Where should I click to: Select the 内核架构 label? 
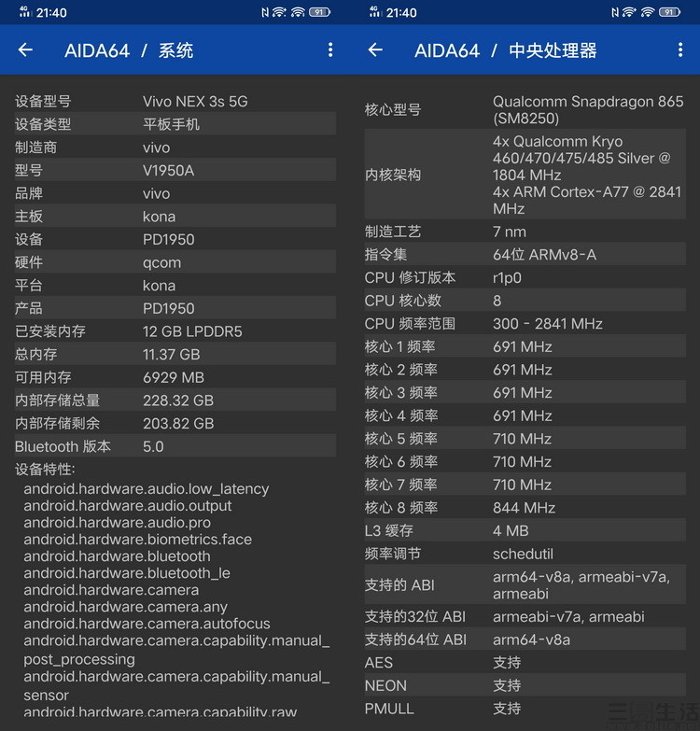pos(393,175)
